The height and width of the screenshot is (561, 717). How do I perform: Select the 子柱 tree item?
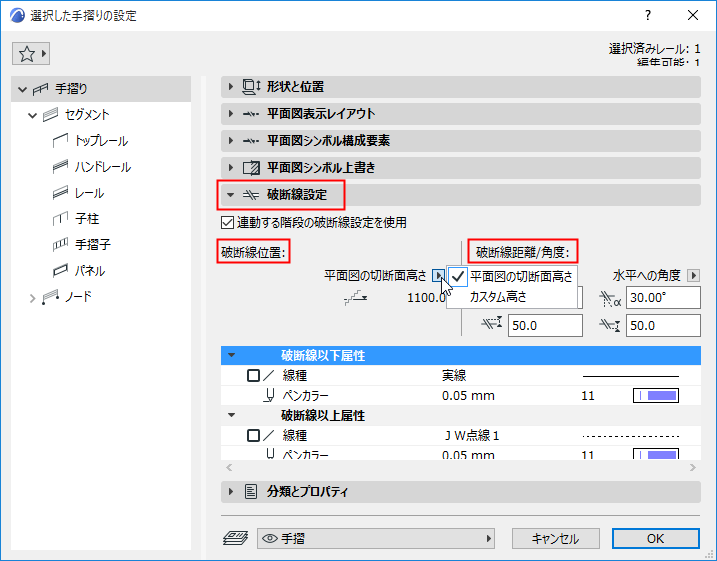point(87,219)
